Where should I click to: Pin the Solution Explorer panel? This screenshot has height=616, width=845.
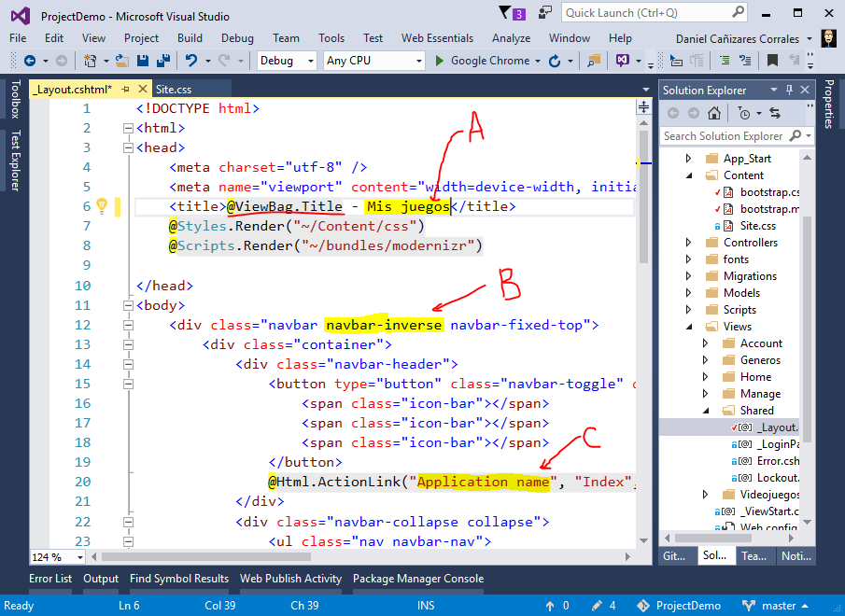(790, 90)
